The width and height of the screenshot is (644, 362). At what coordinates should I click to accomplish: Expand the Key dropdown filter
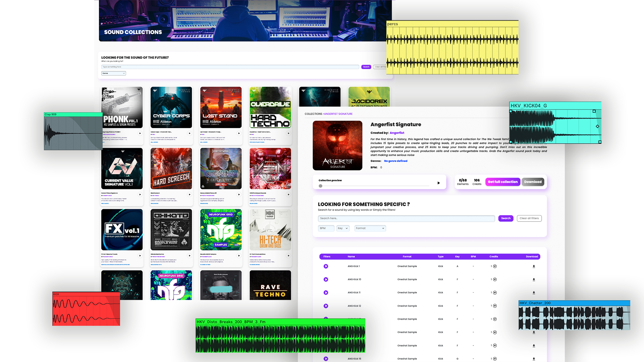(x=342, y=228)
